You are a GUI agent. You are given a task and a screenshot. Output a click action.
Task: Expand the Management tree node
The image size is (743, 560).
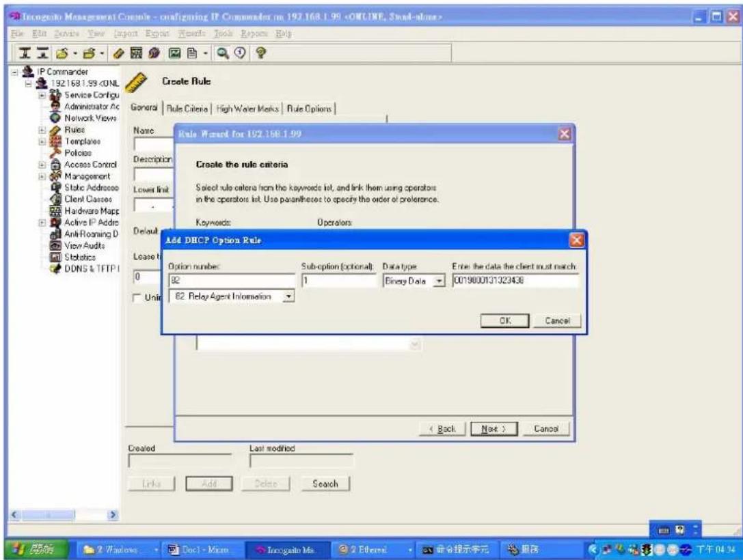tap(42, 176)
